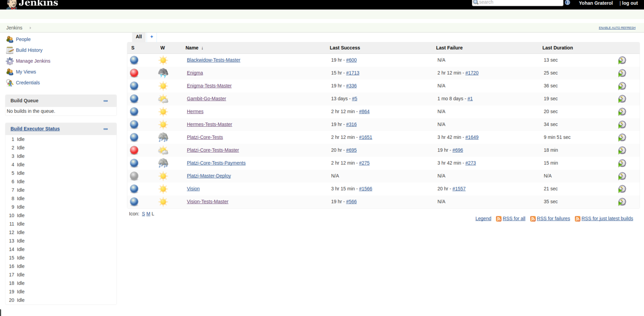Open the Blackwidow-Tests-Master job
Viewport: 644px width, 316px height.
(213, 60)
